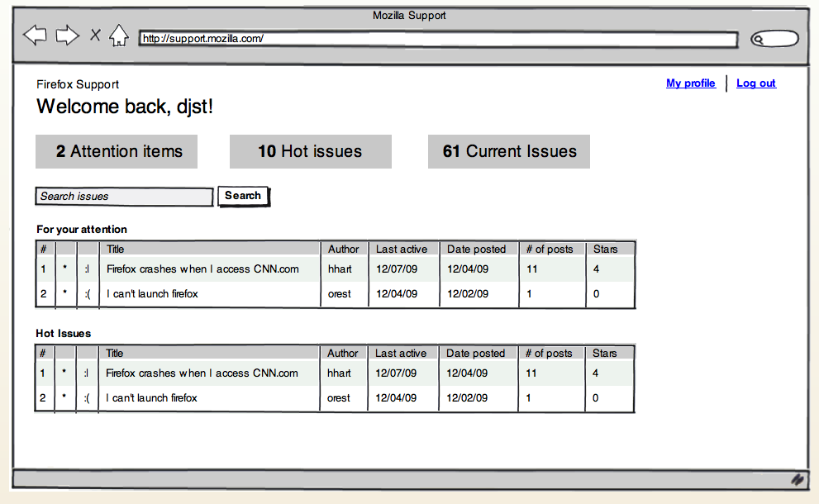Screen dimensions: 819x504
Task: Sort attention table by Title header
Action: click(116, 250)
